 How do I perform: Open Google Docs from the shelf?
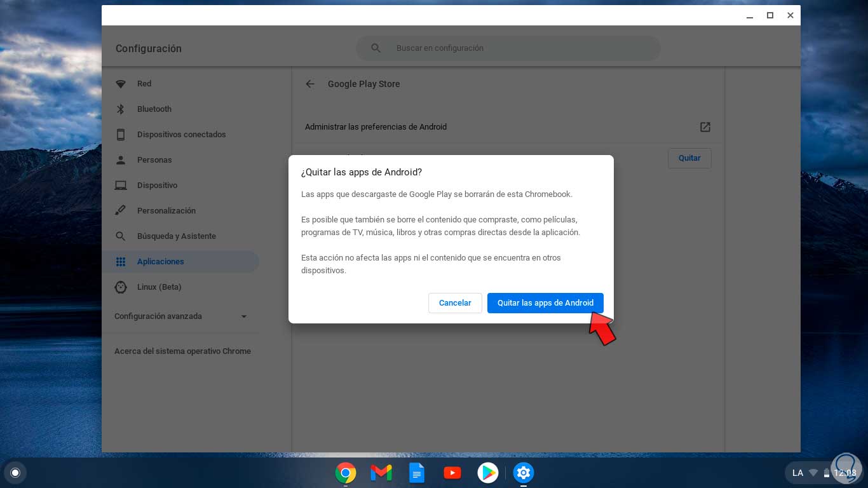(x=417, y=473)
